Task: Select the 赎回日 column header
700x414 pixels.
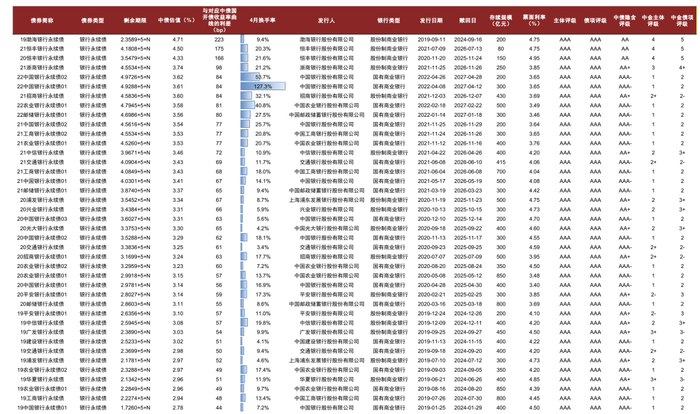Action: coord(468,21)
